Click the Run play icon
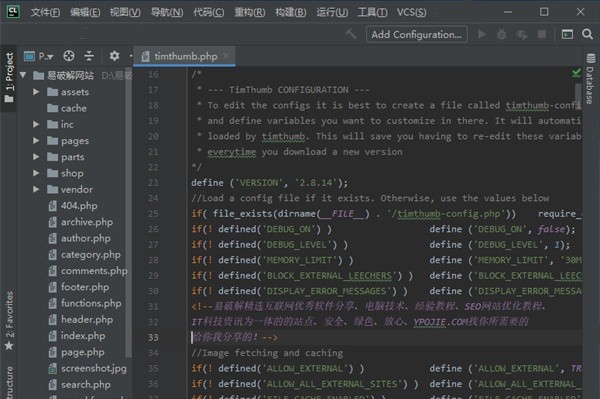Viewport: 600px width, 399px height. pos(482,34)
